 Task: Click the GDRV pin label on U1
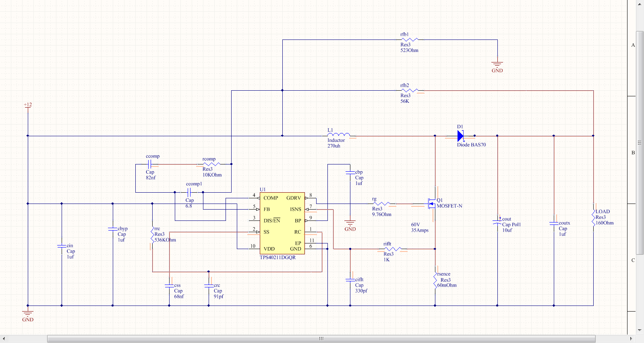(x=294, y=198)
